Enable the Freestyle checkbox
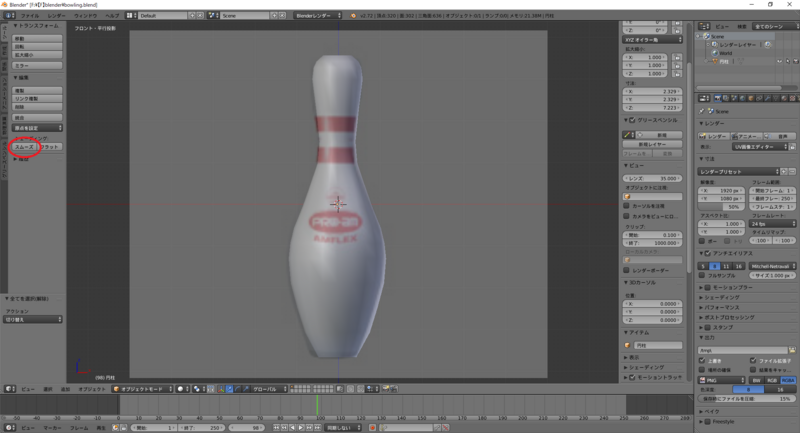The height and width of the screenshot is (433, 800). (x=708, y=422)
